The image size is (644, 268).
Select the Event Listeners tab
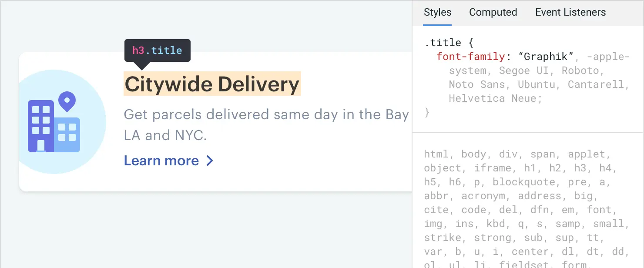click(x=570, y=12)
